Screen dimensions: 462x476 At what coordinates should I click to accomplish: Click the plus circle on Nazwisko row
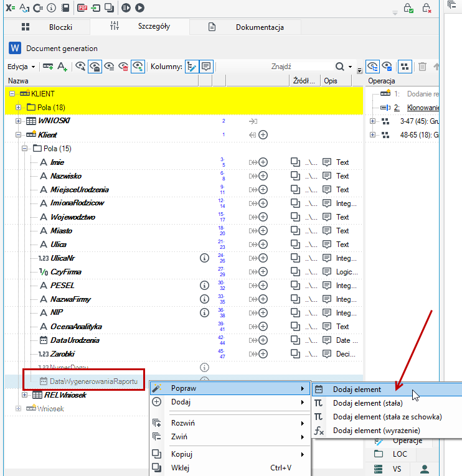pos(263,175)
